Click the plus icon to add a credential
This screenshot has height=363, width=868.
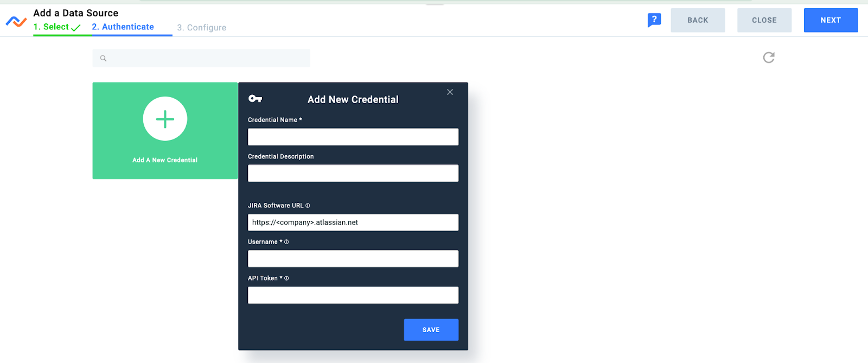[164, 119]
